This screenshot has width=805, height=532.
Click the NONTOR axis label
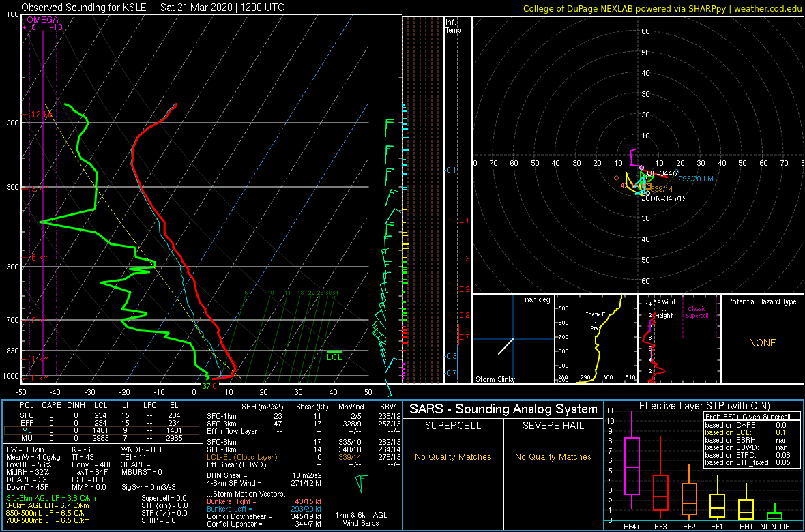pyautogui.click(x=776, y=527)
